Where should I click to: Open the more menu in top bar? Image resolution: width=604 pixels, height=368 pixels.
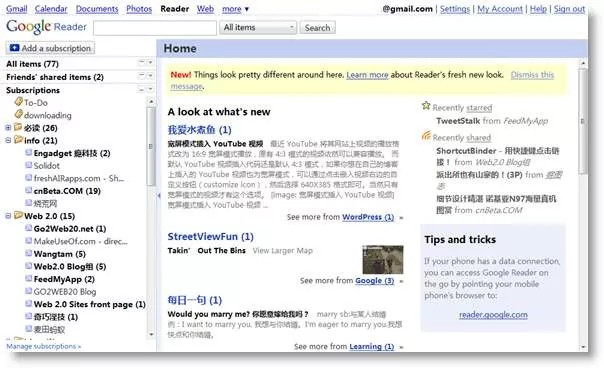tap(235, 9)
